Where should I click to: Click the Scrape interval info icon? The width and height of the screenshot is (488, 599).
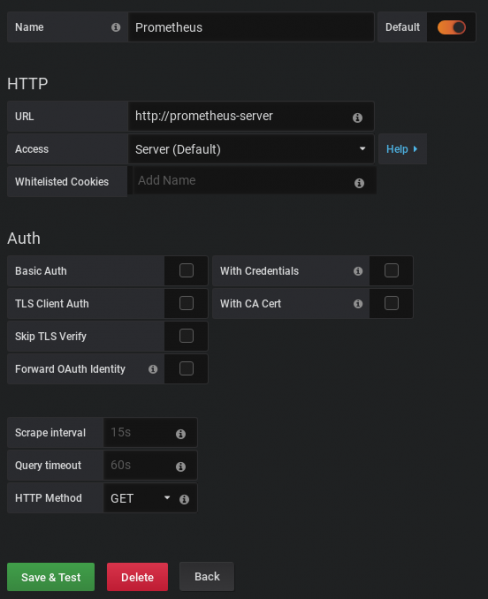click(181, 434)
